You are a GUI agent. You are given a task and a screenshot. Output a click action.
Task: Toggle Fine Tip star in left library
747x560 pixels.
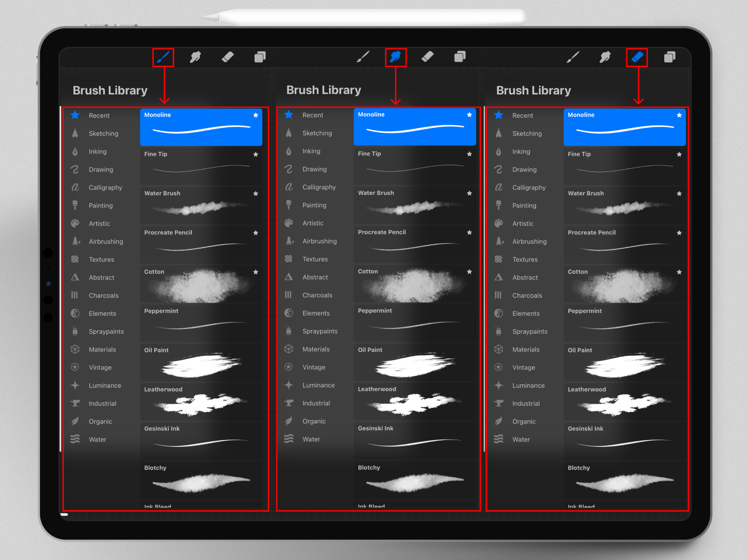[x=256, y=154]
